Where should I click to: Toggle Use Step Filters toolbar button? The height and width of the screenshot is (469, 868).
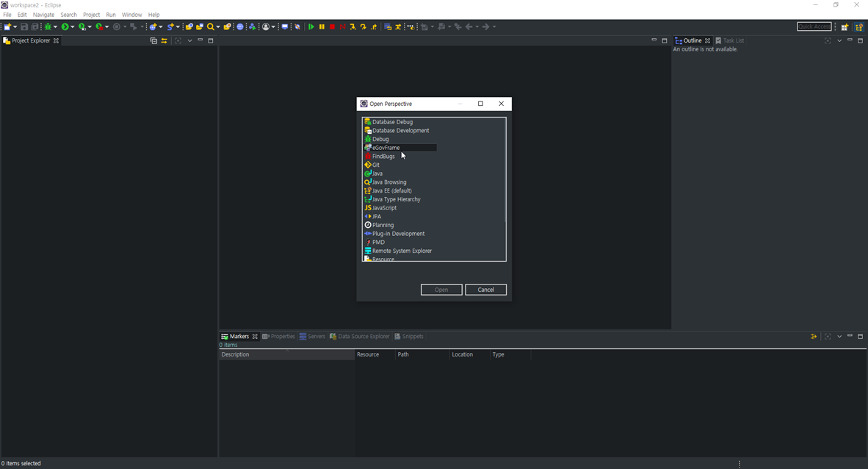coord(397,26)
